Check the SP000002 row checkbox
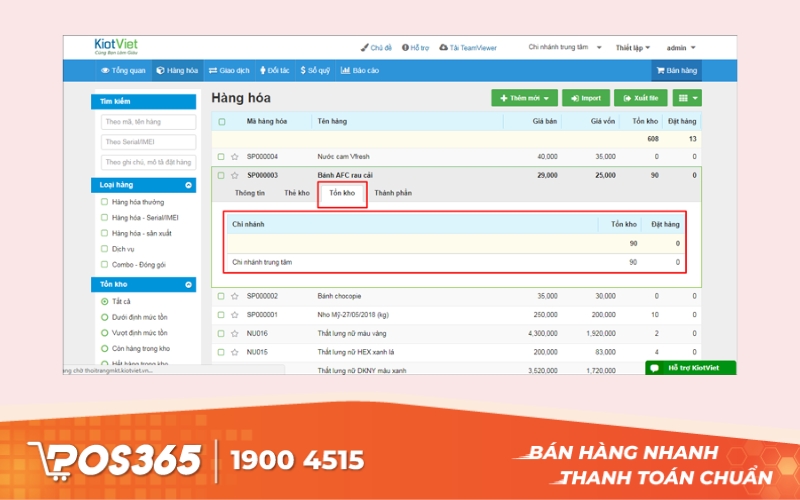This screenshot has width=800, height=500. pyautogui.click(x=221, y=296)
